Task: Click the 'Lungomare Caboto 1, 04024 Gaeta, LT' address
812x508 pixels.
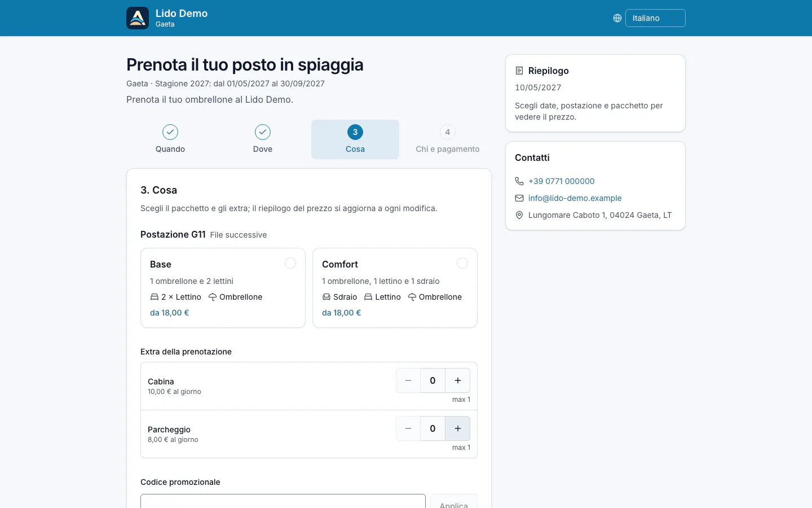Action: [600, 215]
